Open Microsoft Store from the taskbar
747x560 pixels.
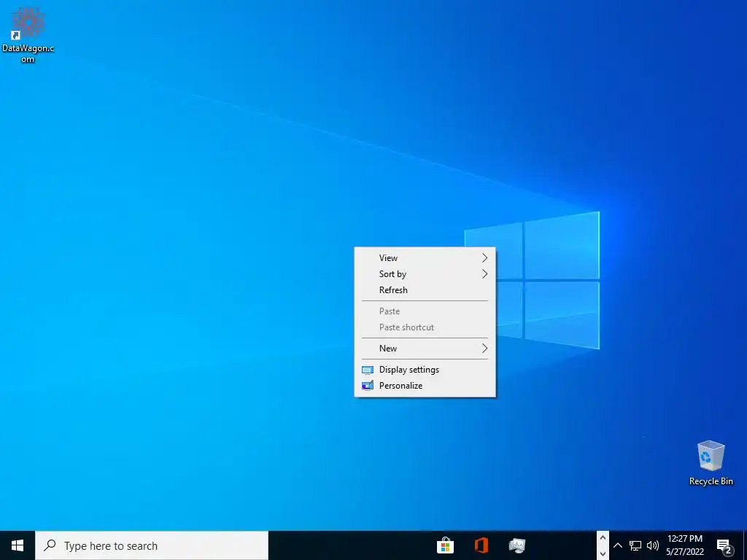click(445, 545)
